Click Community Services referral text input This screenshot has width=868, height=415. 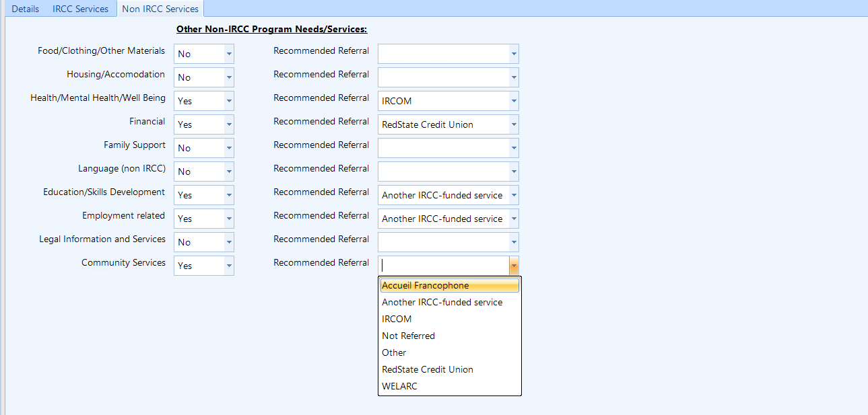tap(442, 266)
